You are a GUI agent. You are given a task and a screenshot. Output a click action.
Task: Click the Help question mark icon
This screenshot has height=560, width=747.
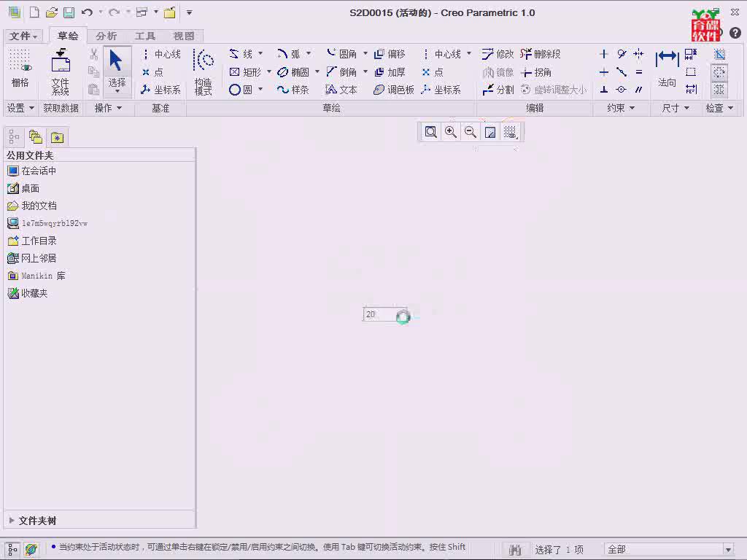pos(735,32)
